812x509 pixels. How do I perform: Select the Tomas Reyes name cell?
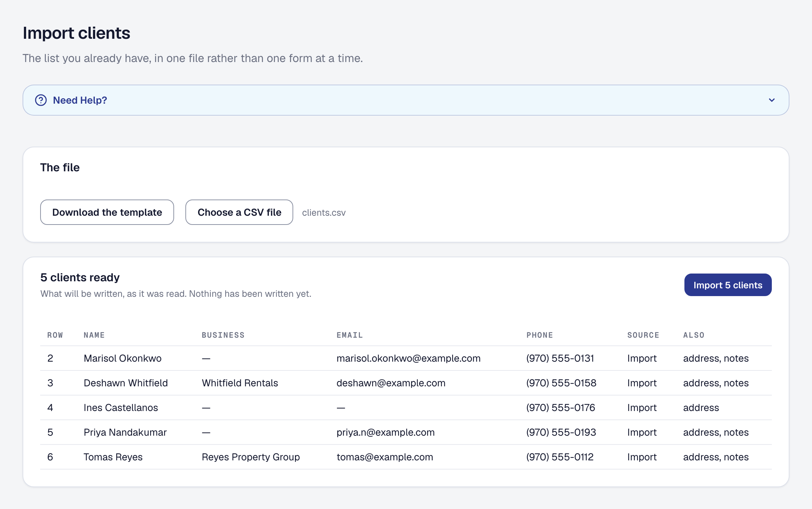(113, 457)
